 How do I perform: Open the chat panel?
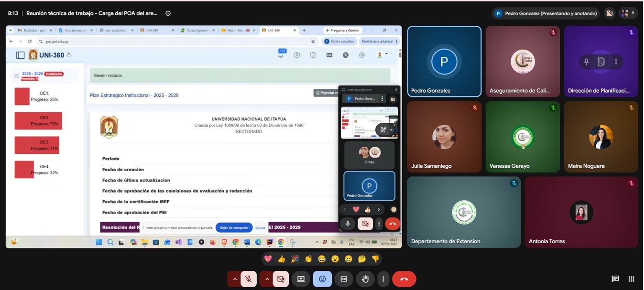615,279
